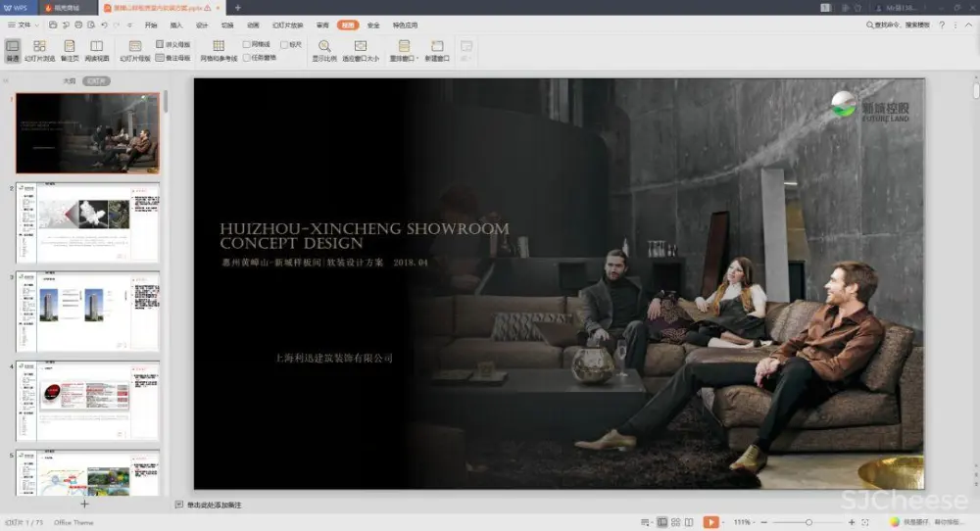Click the add notes (单击此处添加备注) area
The height and width of the screenshot is (531, 980).
[x=214, y=505]
